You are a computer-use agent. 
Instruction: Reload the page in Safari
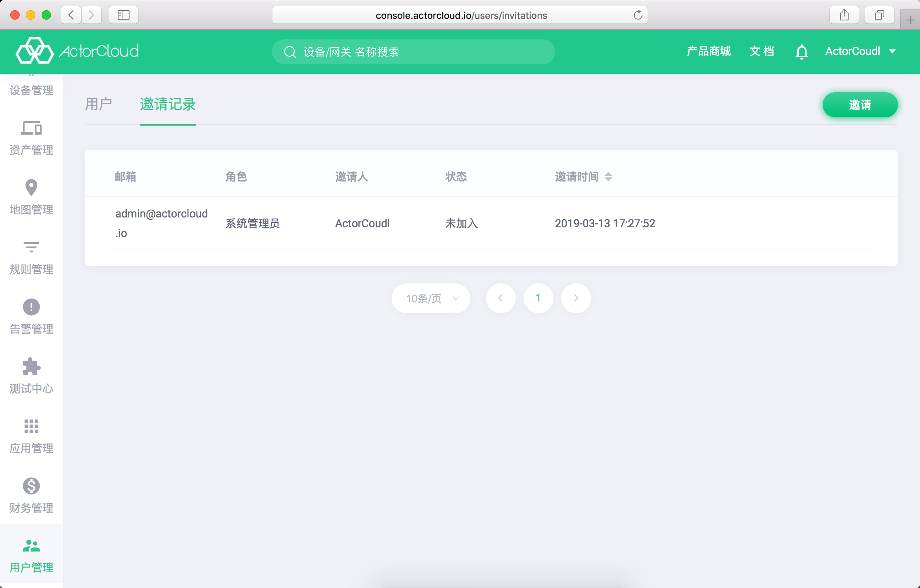pyautogui.click(x=638, y=15)
